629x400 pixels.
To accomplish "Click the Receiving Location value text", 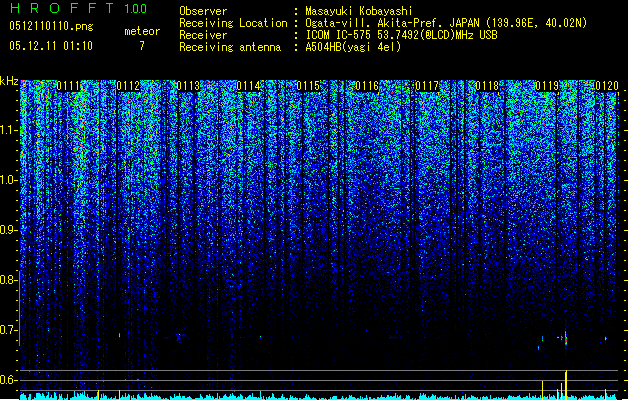I will [446, 23].
